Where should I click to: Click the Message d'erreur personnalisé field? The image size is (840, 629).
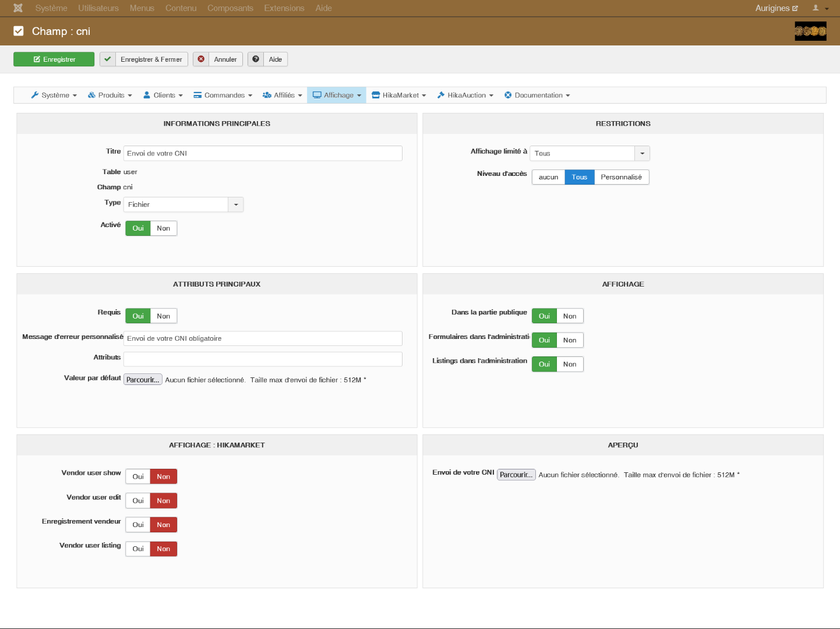(263, 338)
